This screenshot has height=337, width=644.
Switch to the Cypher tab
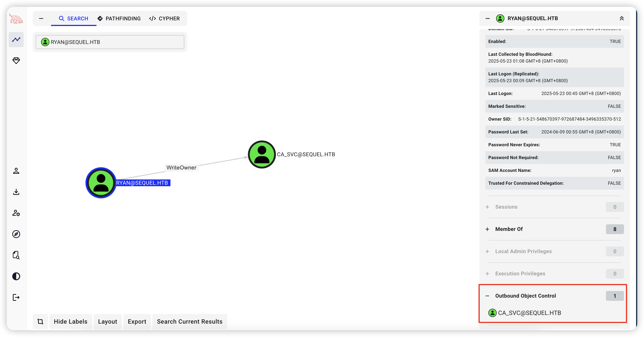(164, 18)
